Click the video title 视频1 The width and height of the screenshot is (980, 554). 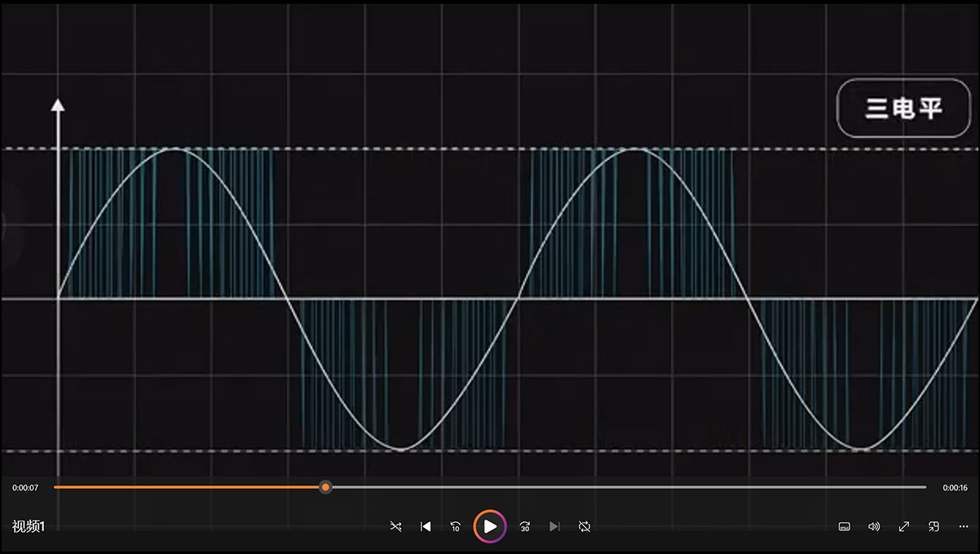pos(29,527)
